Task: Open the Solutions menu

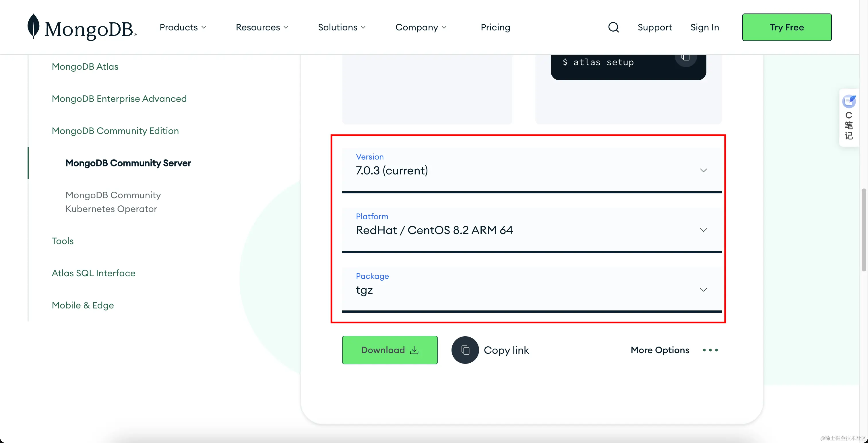Action: coord(341,27)
